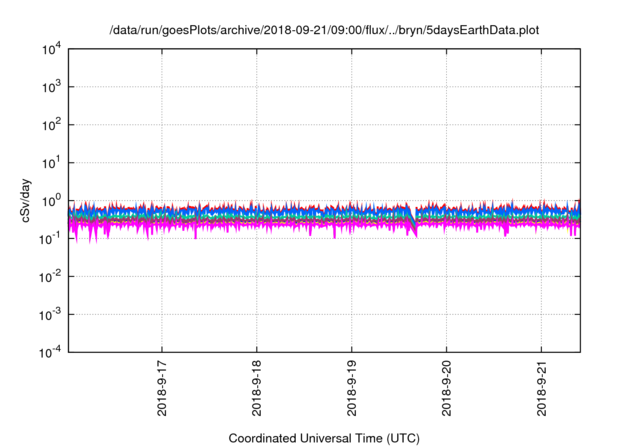Screen dimensions: 640x448
Task: Click the 10^-3 y-axis tick label
Action: [x=50, y=315]
